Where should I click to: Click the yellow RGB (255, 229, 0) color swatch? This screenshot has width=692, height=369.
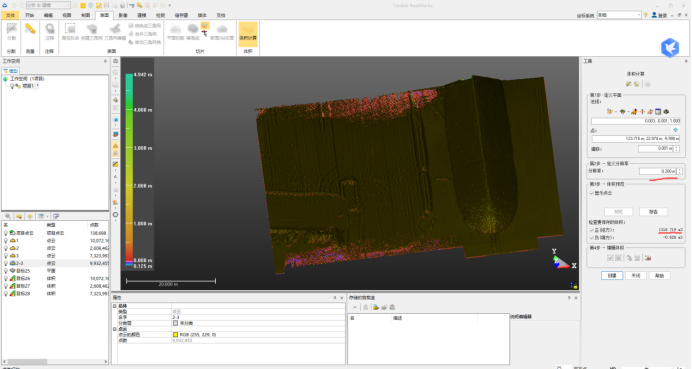click(175, 335)
